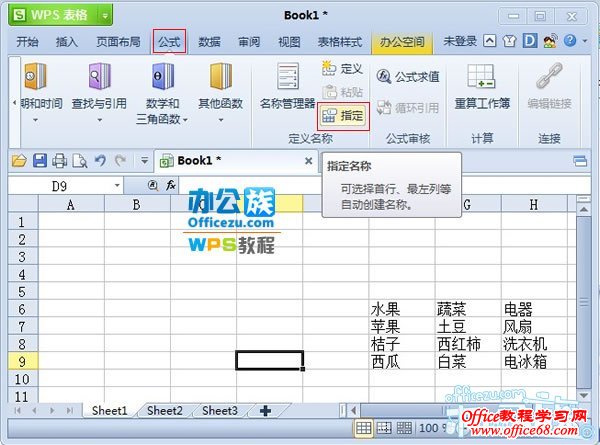The image size is (600, 445).
Task: Expand the 查找与引用 dropdown arrow
Action: 99,120
